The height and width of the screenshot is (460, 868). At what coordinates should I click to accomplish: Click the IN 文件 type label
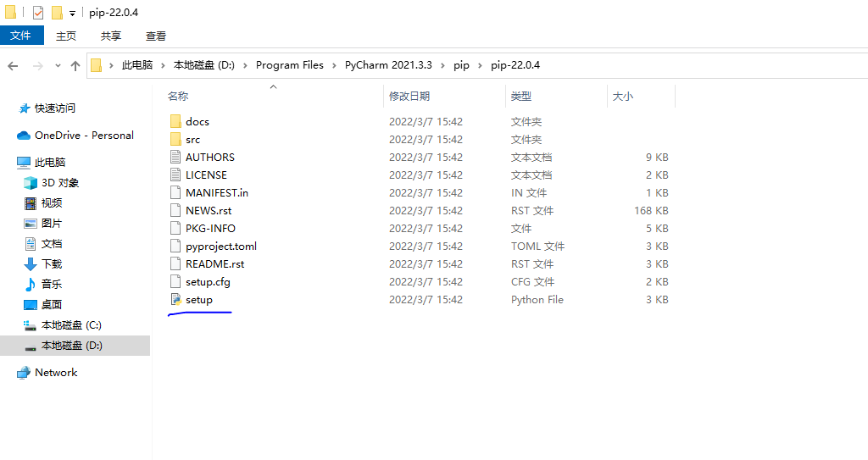tap(529, 192)
